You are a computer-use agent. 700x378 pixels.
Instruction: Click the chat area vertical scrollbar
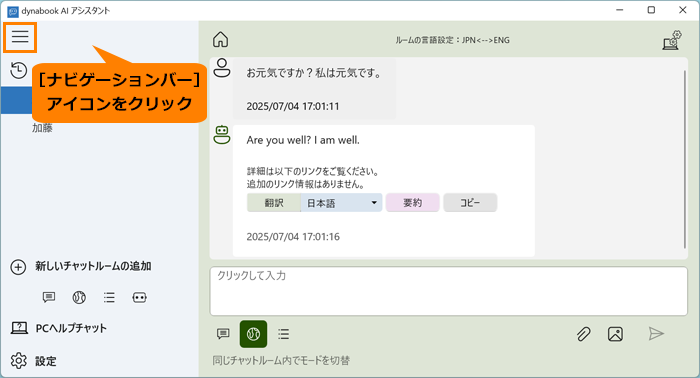pyautogui.click(x=684, y=159)
